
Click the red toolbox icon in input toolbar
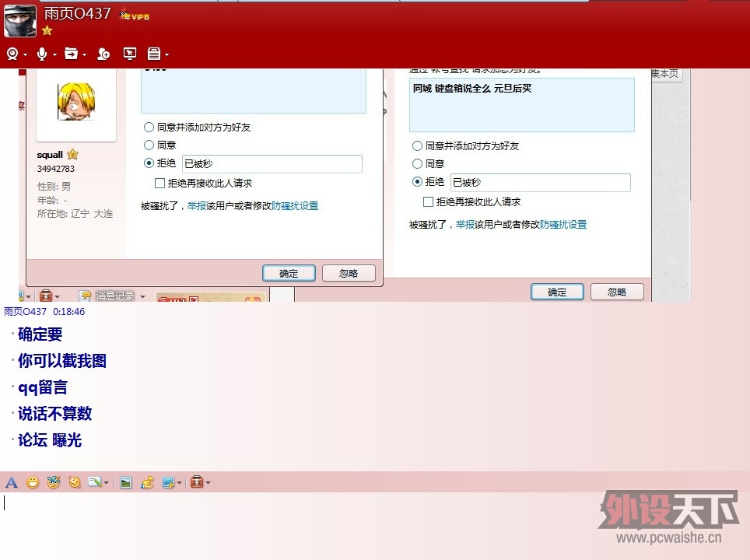[197, 482]
